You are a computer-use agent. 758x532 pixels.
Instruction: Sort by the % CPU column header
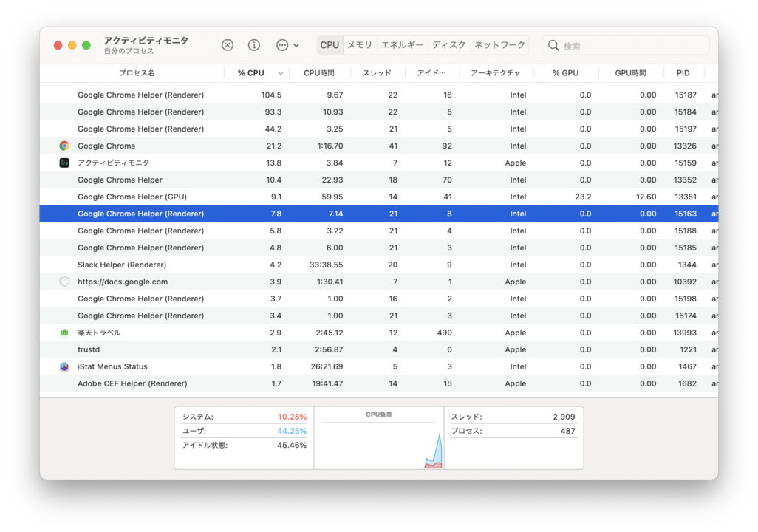(251, 73)
